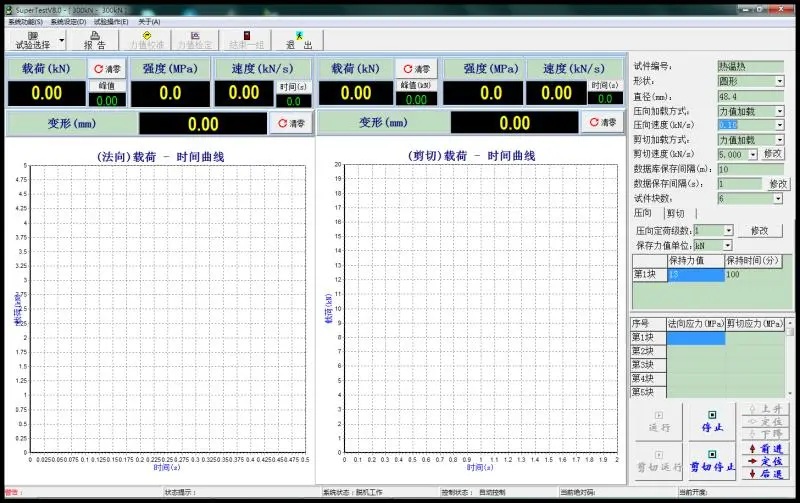The image size is (800, 503).
Task: Reset left 变形(mm) with 清零
Action: coord(291,123)
